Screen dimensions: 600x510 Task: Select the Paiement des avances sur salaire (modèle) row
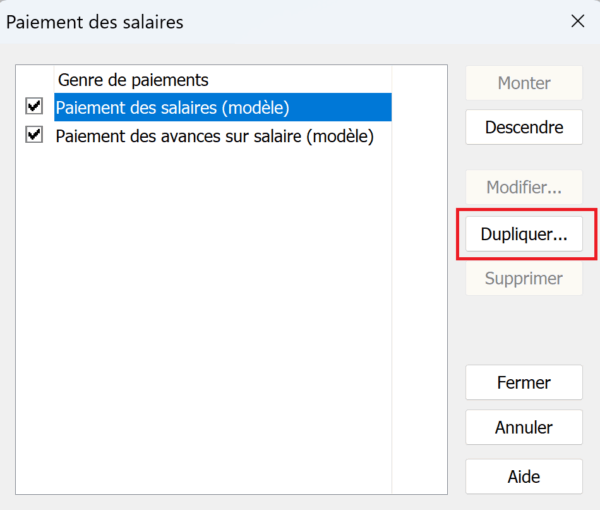pyautogui.click(x=215, y=136)
